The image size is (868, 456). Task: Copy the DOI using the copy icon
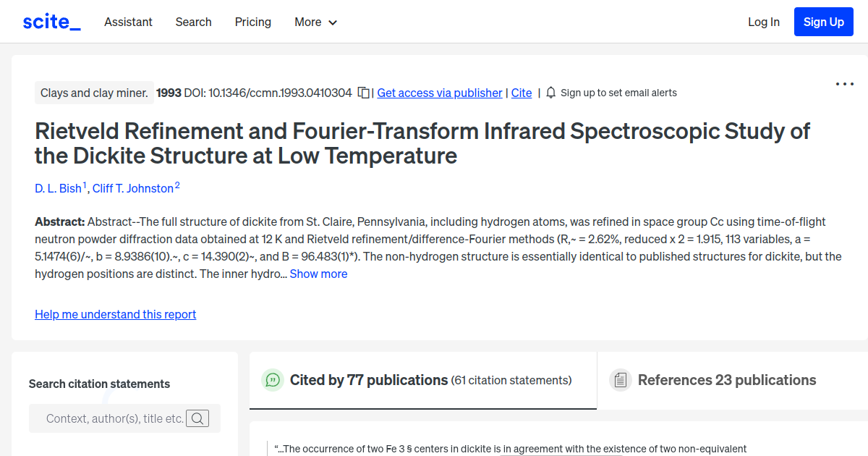click(364, 93)
